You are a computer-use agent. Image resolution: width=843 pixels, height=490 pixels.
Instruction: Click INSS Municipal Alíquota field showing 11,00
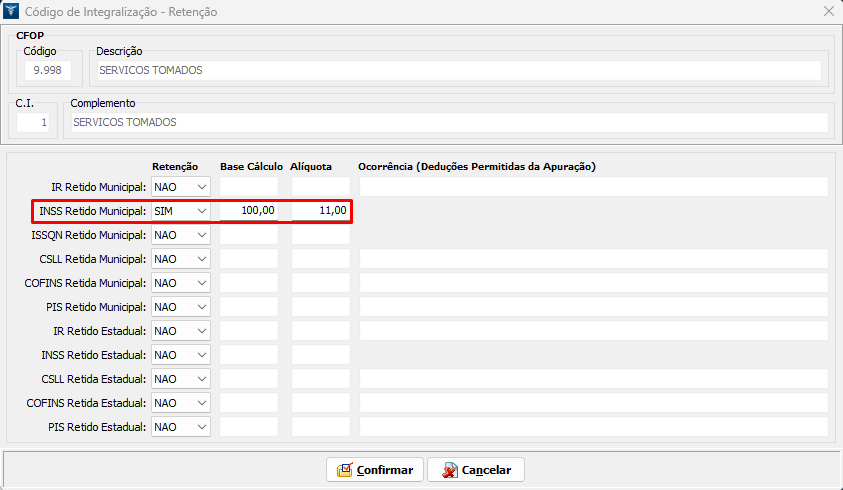[321, 211]
